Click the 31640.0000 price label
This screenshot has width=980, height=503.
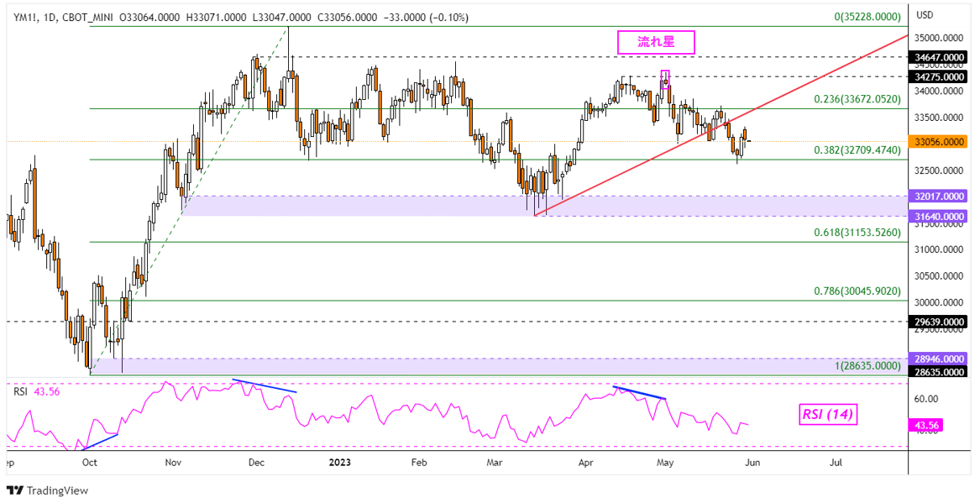pos(940,216)
